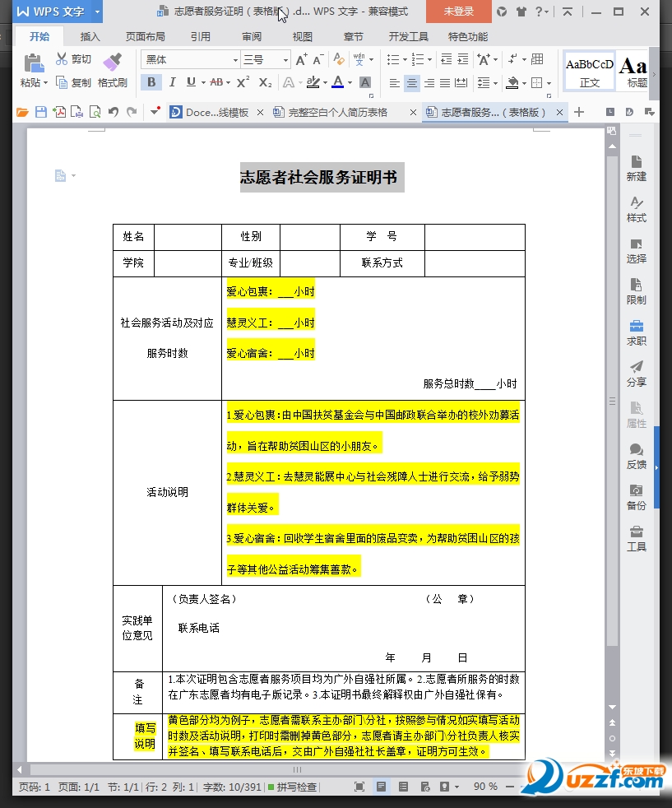The image size is (672, 808).
Task: Click the save disk icon
Action: tap(40, 112)
